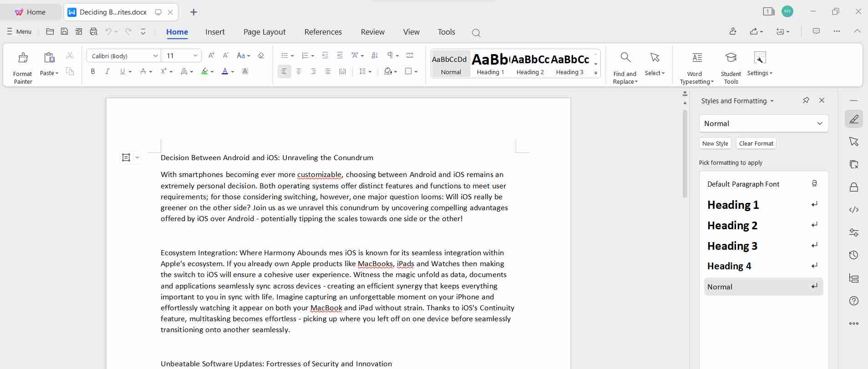Open the Selection pane arrow icon in sidebar
This screenshot has height=369, width=868.
(854, 142)
